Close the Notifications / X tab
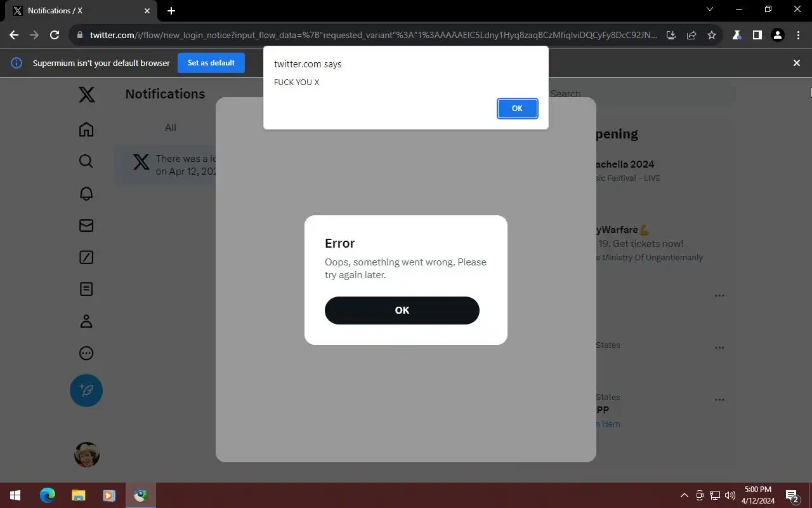Screen dimensions: 812x508 pyautogui.click(x=147, y=11)
